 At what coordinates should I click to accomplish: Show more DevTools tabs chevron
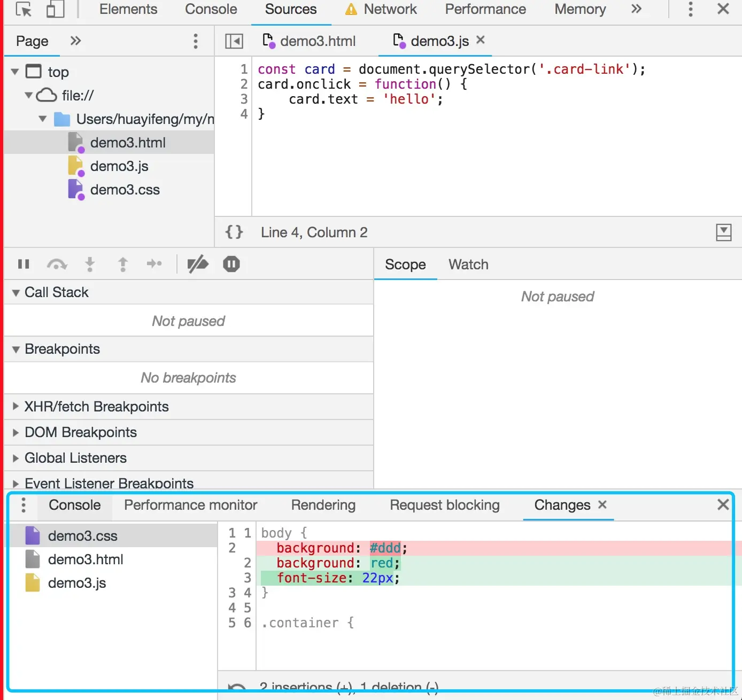[x=636, y=9]
